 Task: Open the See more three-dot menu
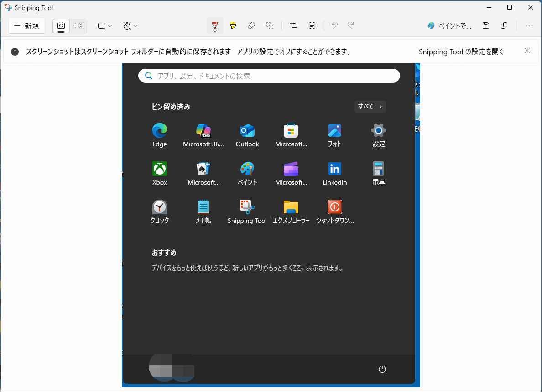click(x=529, y=26)
